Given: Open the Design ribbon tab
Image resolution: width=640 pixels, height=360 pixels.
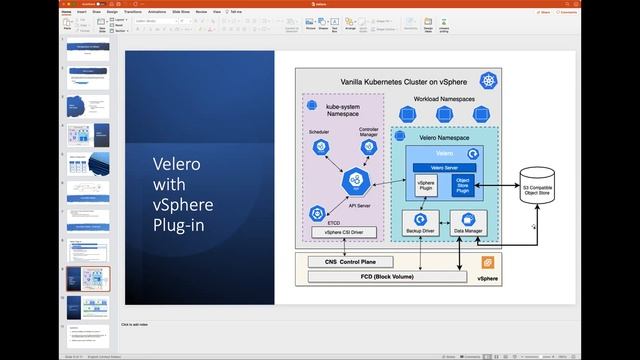Looking at the screenshot, I should 112,12.
